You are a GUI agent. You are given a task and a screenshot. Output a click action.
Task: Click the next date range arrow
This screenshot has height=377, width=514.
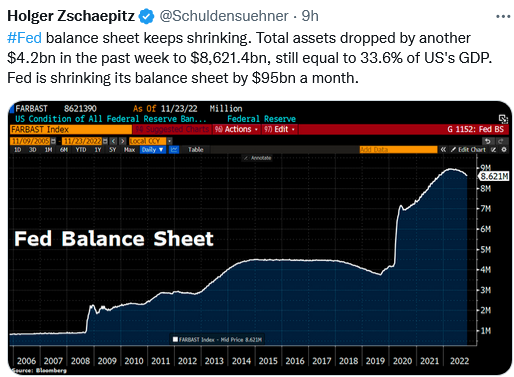pos(123,141)
